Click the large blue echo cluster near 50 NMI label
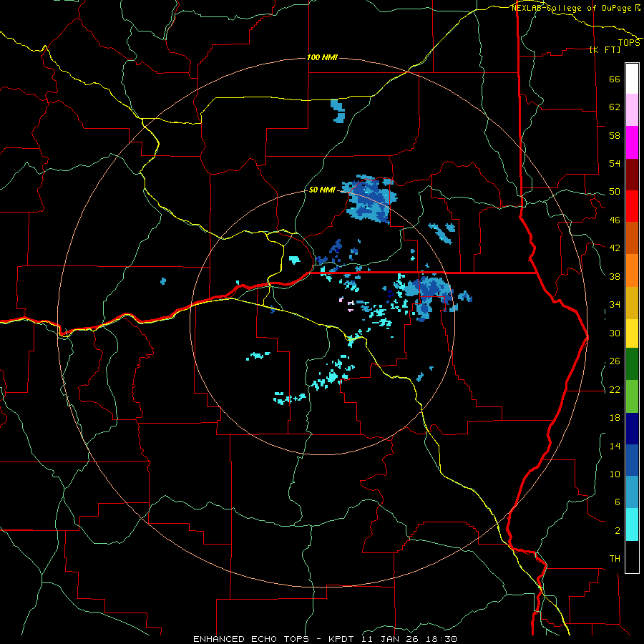 coord(371,200)
